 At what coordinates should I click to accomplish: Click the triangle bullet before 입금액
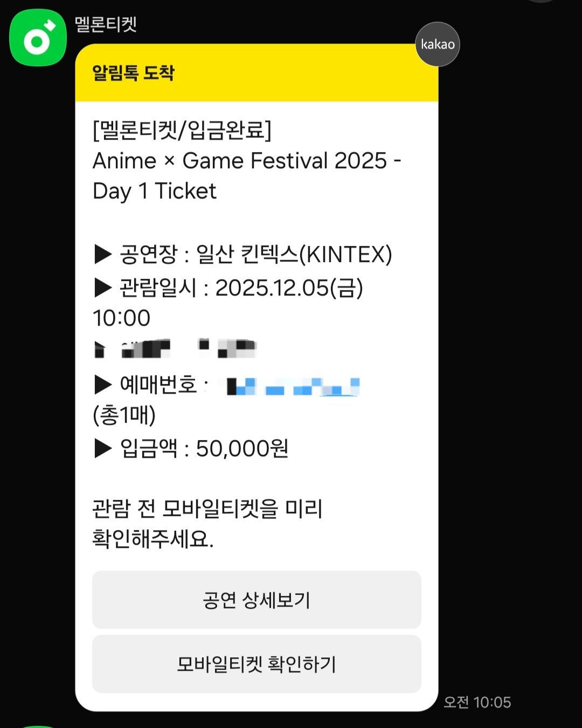102,448
